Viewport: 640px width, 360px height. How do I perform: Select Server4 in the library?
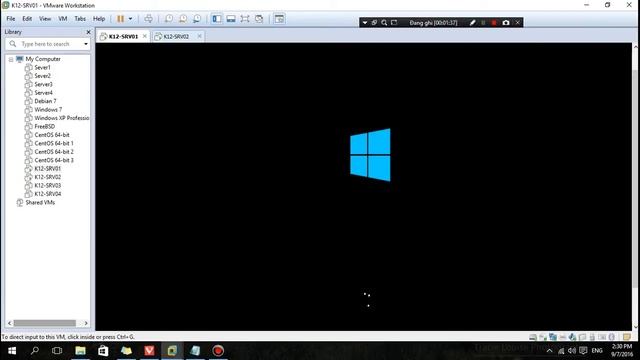pyautogui.click(x=43, y=93)
